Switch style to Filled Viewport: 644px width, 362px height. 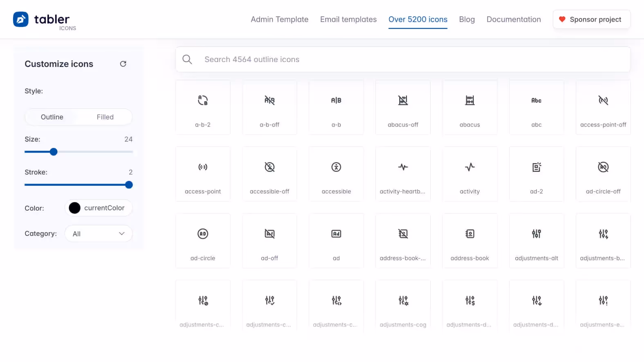[x=105, y=117]
